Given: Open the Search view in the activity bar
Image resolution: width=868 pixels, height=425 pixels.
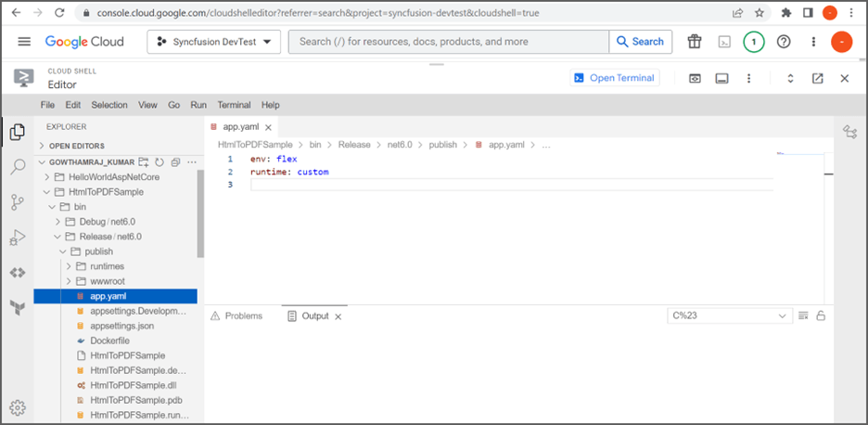Looking at the screenshot, I should coord(18,167).
